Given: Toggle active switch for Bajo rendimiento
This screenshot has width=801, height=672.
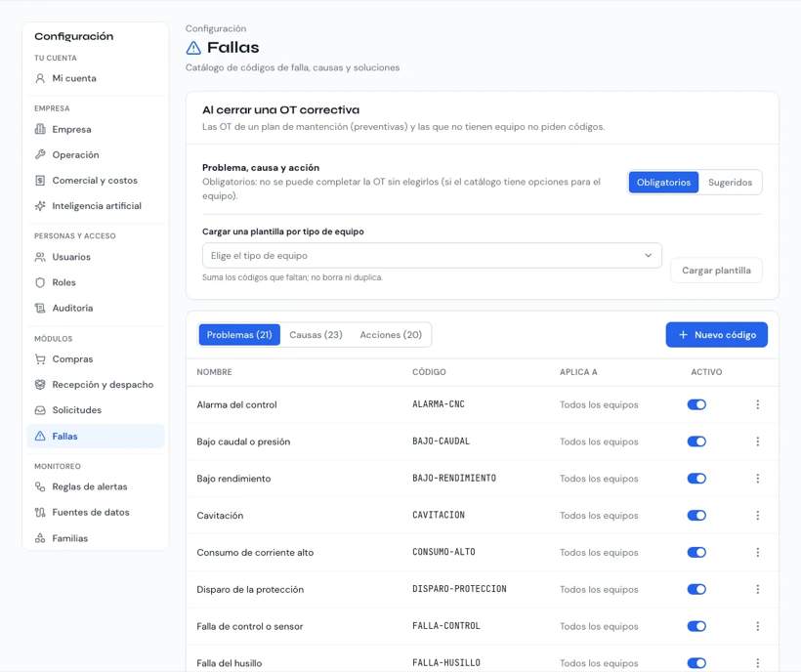Looking at the screenshot, I should pyautogui.click(x=696, y=479).
